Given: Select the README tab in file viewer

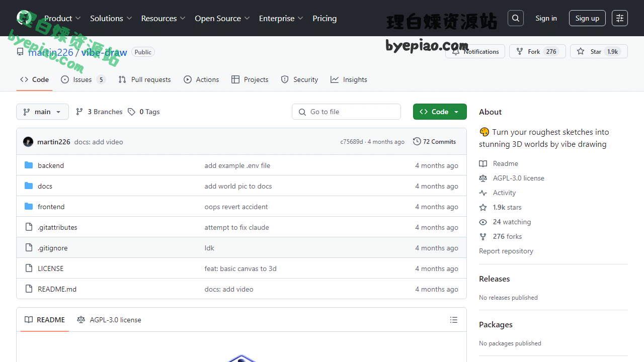Looking at the screenshot, I should pyautogui.click(x=45, y=320).
